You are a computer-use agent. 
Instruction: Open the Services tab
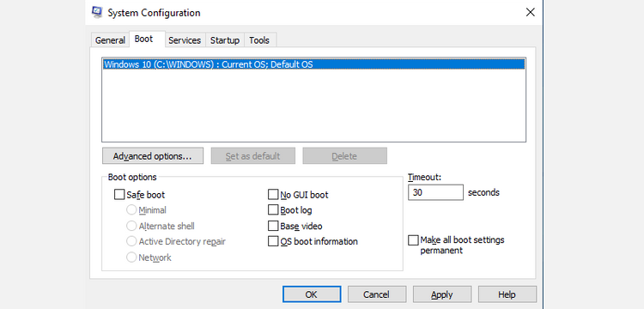[x=185, y=40]
